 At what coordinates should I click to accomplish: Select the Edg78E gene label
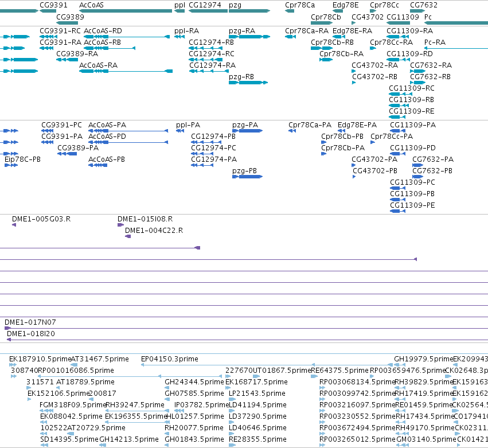[345, 5]
